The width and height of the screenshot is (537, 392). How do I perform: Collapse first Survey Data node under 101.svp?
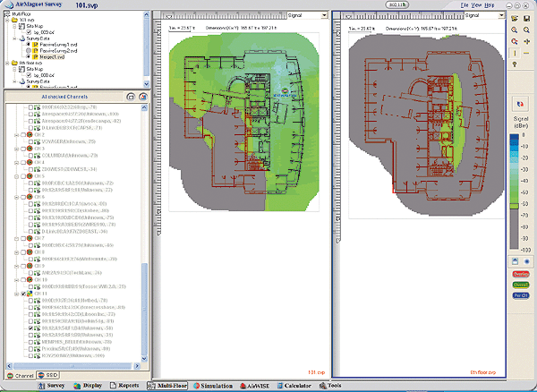pyautogui.click(x=14, y=38)
